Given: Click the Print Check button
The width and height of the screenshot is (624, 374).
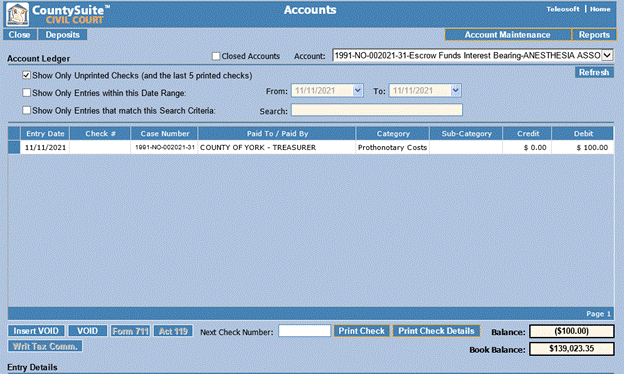Looking at the screenshot, I should click(x=361, y=331).
